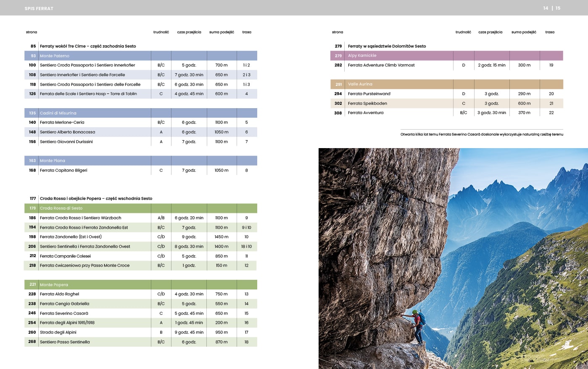
Task: Click the 'Monte Popera' section header
Action: tap(54, 285)
